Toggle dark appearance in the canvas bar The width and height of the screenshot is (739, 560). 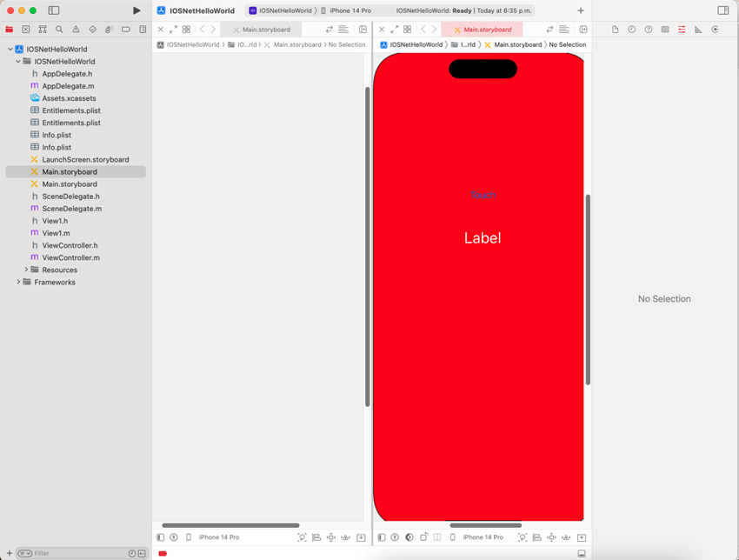[408, 537]
